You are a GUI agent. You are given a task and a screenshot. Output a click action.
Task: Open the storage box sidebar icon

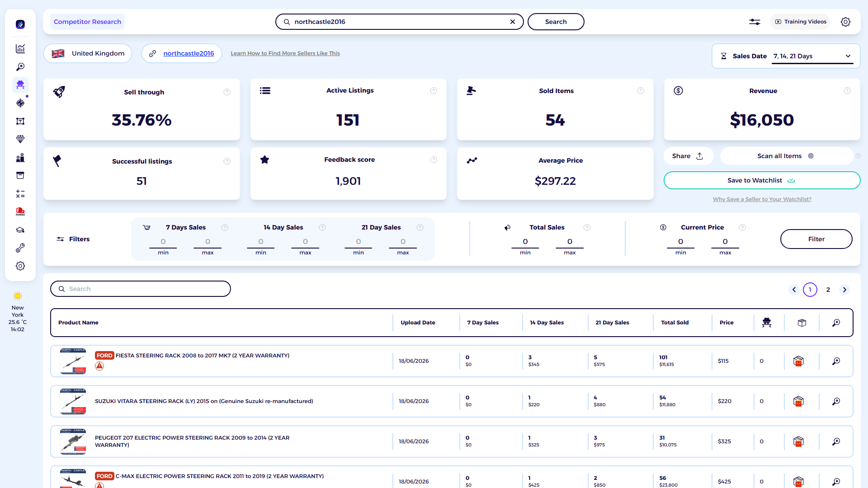[x=20, y=175]
